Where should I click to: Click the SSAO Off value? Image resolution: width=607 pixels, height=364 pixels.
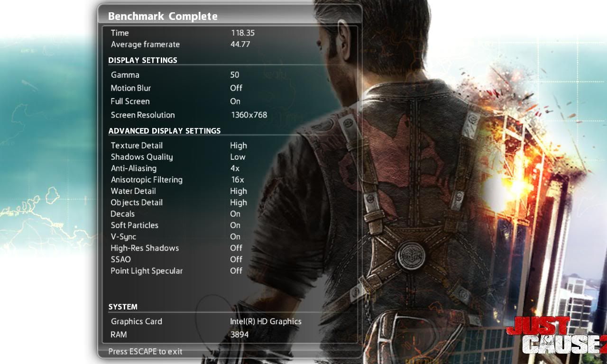(236, 259)
